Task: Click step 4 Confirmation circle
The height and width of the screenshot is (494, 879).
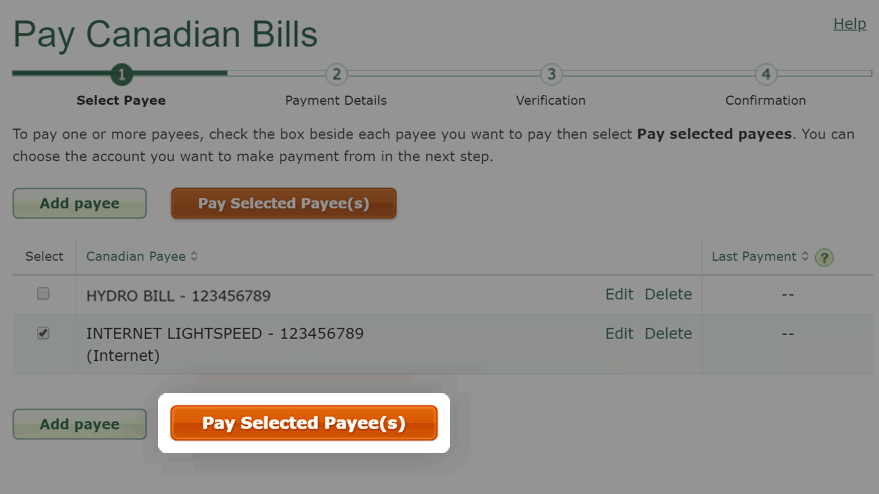Action: coord(766,74)
